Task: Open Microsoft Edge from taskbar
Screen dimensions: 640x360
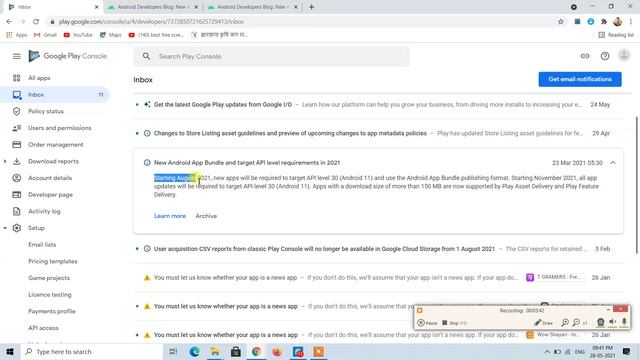Action: [194, 351]
